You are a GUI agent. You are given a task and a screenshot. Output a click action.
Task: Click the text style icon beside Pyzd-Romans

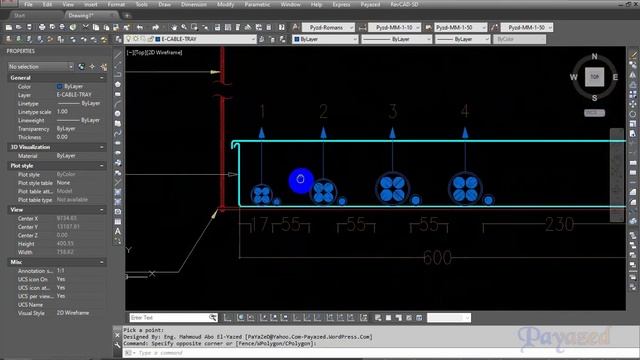[296, 27]
